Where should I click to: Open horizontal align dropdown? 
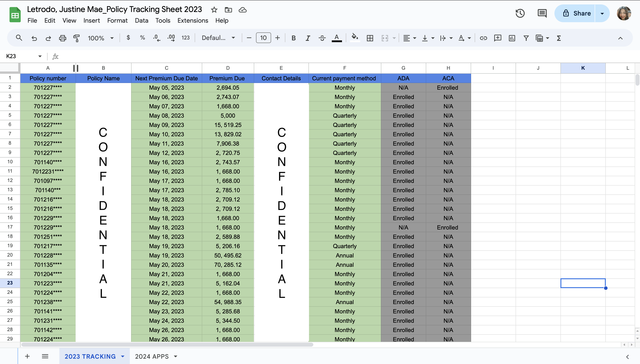[410, 38]
